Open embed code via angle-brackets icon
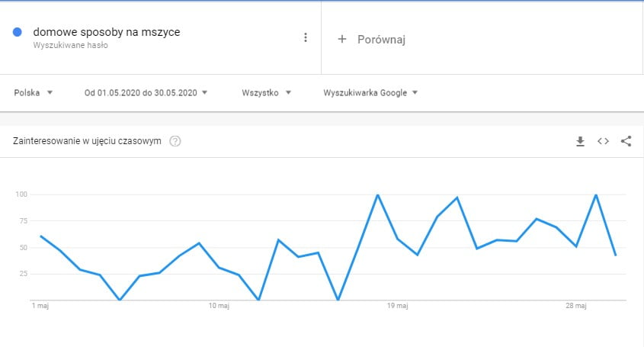This screenshot has height=347, width=644. (x=603, y=141)
